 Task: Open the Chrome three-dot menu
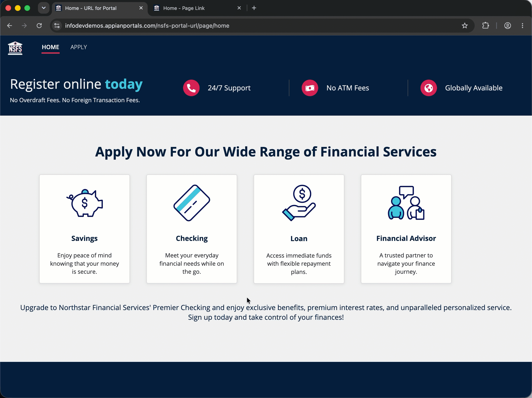[x=522, y=26]
